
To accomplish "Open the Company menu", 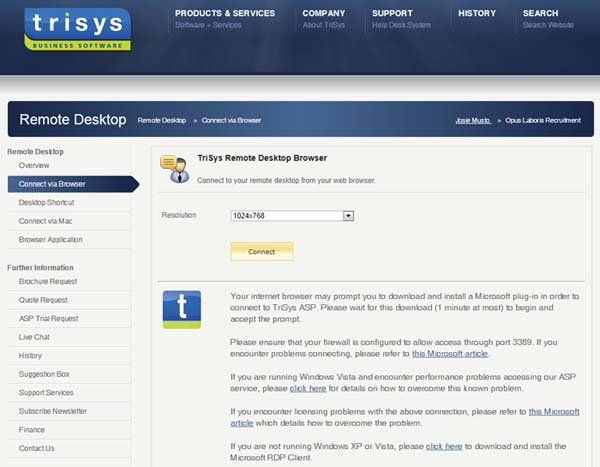I will click(324, 13).
